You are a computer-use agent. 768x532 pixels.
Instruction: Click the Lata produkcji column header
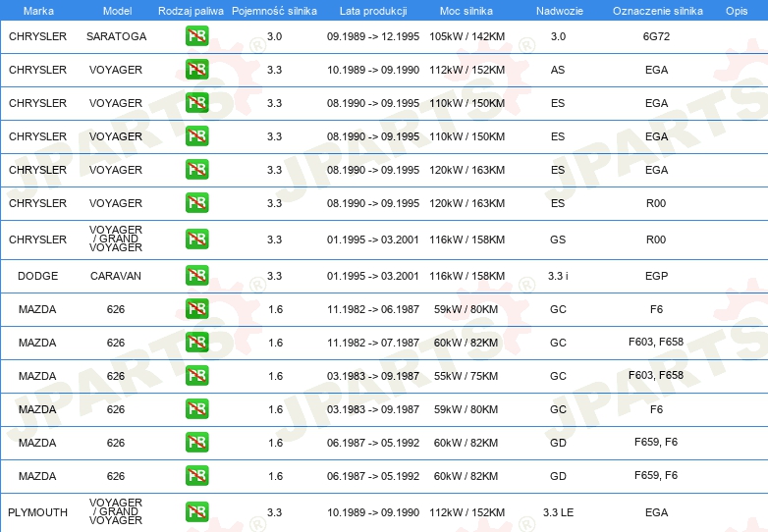tap(373, 11)
